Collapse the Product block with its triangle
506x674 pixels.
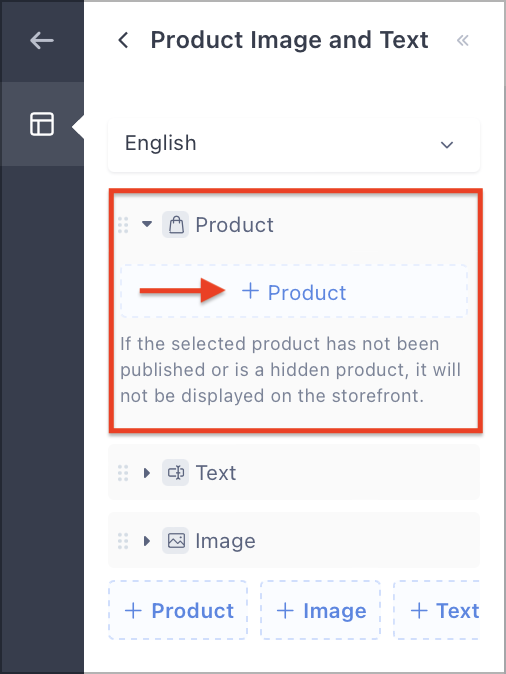[x=147, y=224]
